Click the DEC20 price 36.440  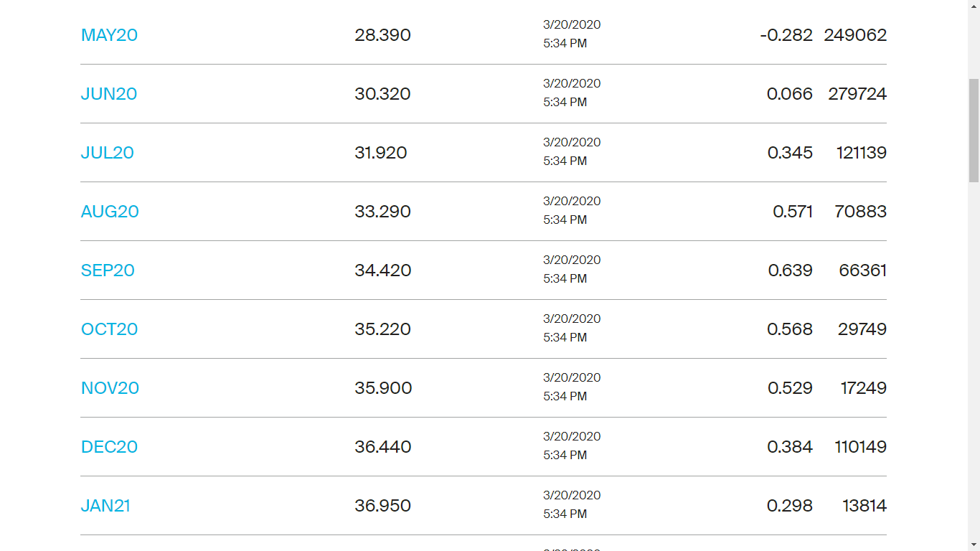tap(382, 447)
